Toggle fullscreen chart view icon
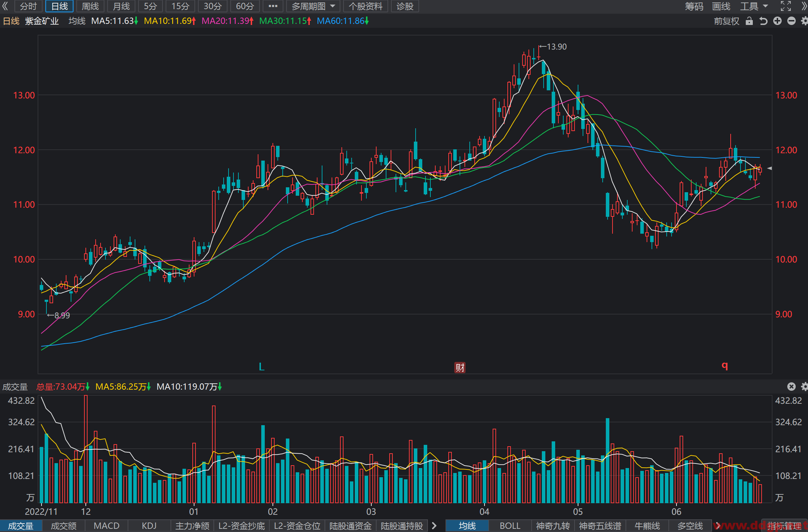 tap(786, 6)
